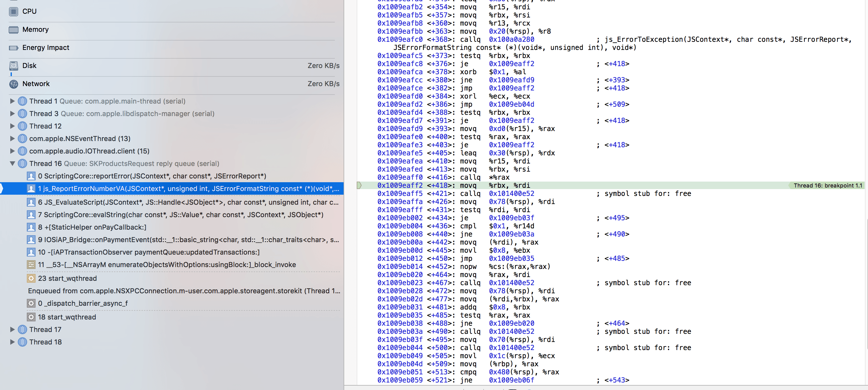Image resolution: width=868 pixels, height=390 pixels.
Task: Collapse the Thread 16 disclosure triangle
Action: click(x=12, y=163)
